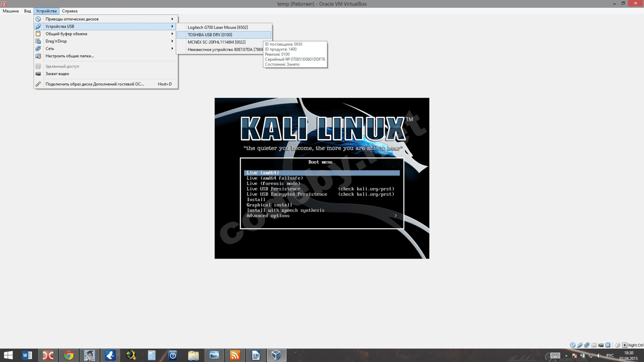Viewport: 644px width, 362px height.
Task: Open the network tray icon
Action: [x=590, y=356]
